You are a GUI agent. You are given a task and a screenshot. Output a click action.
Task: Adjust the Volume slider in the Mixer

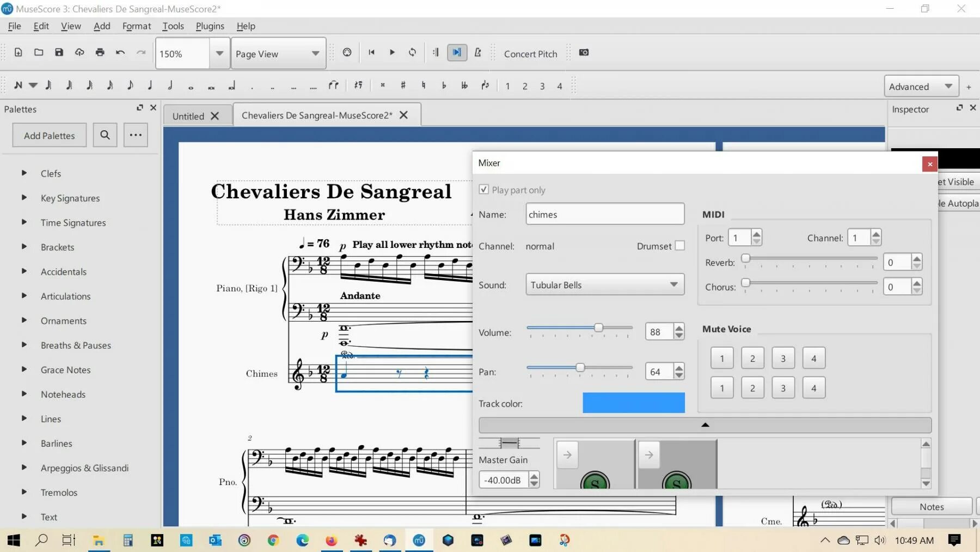point(598,327)
